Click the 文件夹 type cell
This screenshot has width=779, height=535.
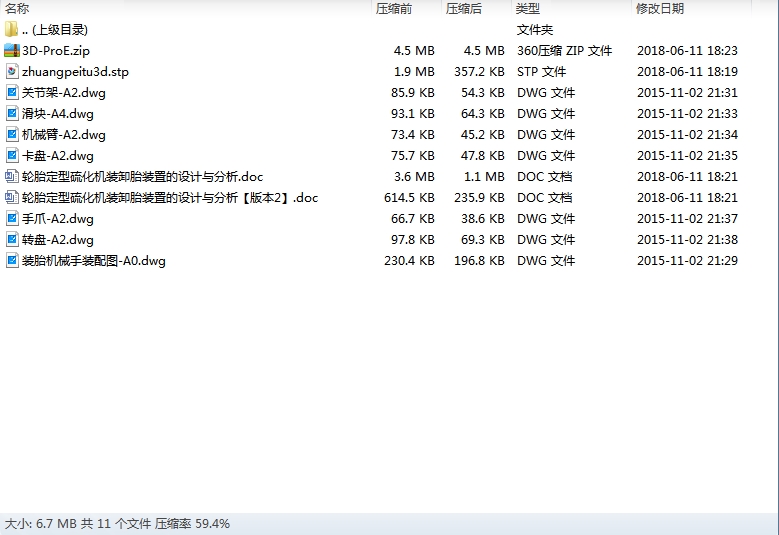click(x=535, y=30)
